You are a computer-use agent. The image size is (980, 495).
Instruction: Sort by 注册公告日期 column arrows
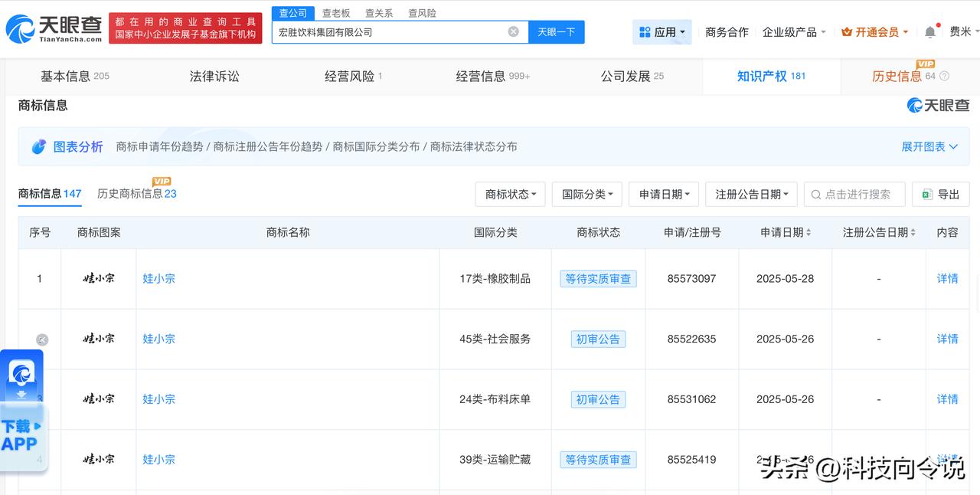pos(913,232)
